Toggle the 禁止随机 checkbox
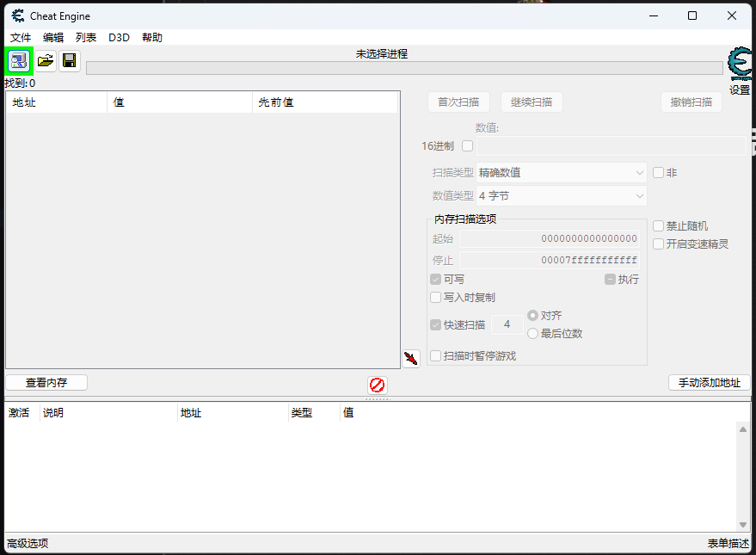Image resolution: width=756 pixels, height=555 pixels. pyautogui.click(x=658, y=225)
